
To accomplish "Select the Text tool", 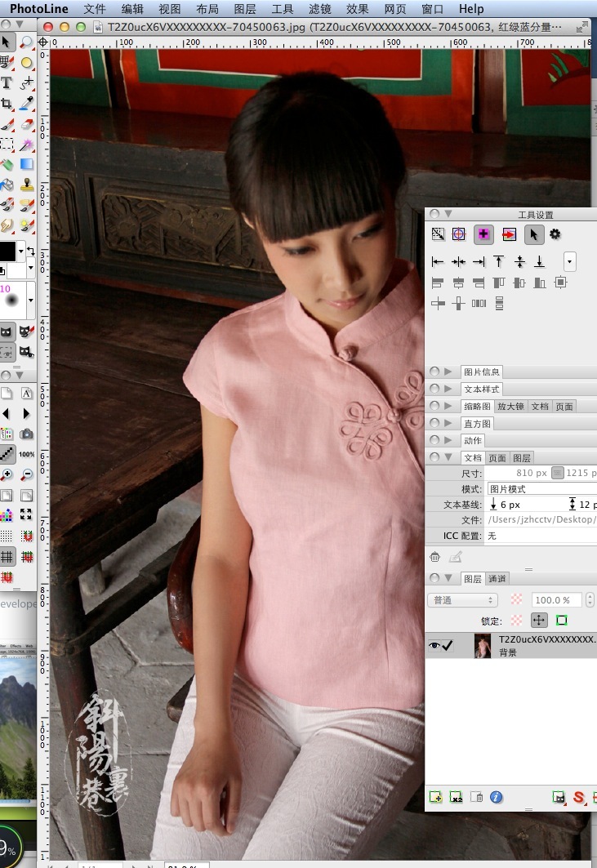I will point(7,82).
